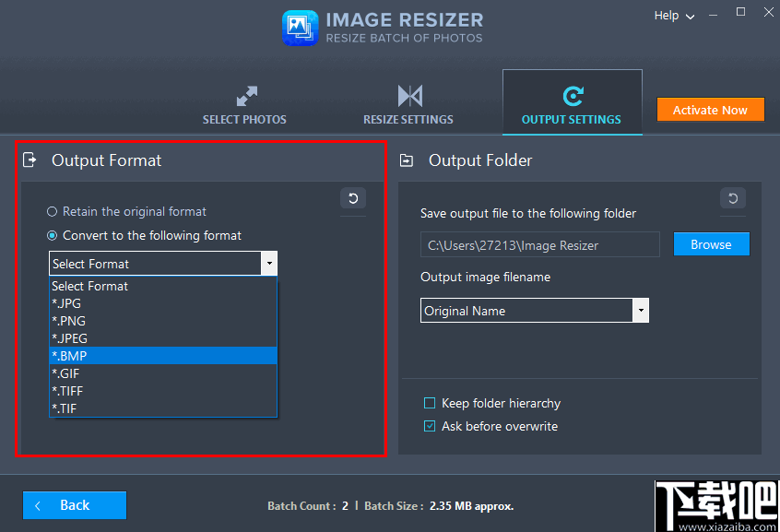Click the Output Format panel icon
The image size is (780, 532).
30,160
